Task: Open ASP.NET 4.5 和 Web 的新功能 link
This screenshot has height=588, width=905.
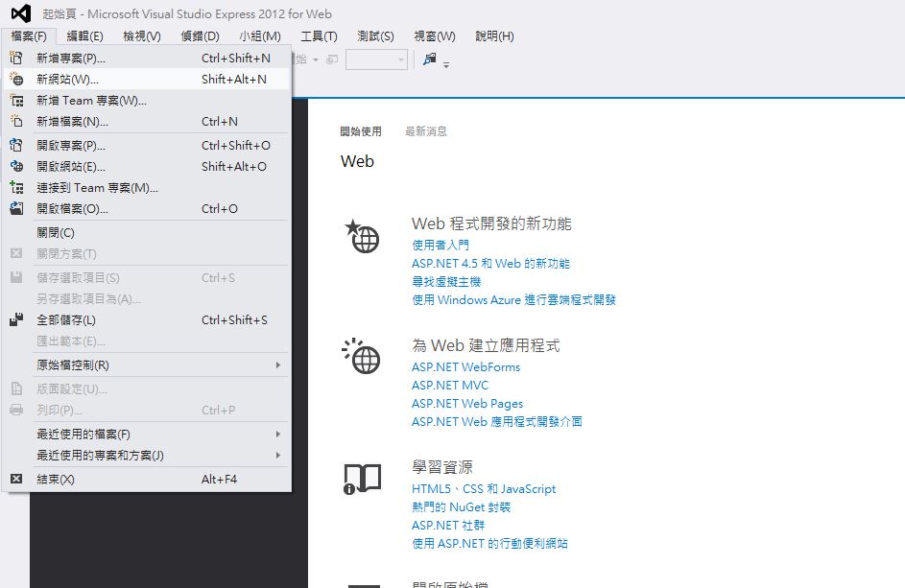Action: (490, 264)
